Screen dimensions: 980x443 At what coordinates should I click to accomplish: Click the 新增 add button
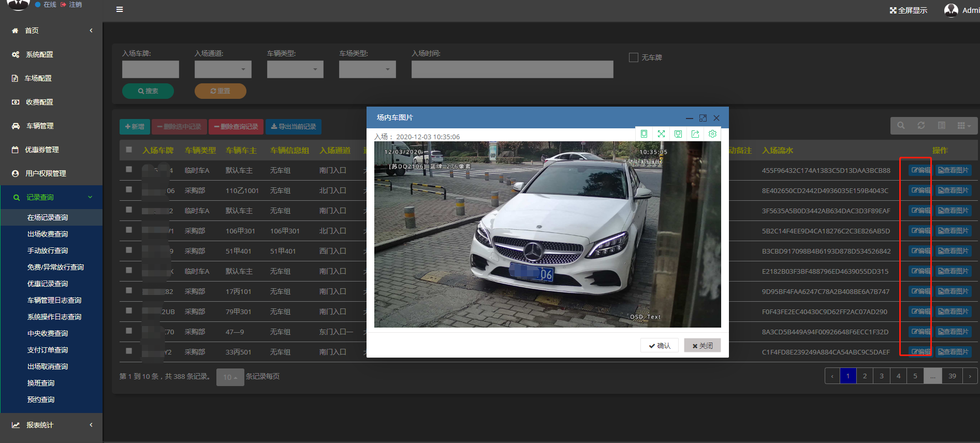point(135,127)
